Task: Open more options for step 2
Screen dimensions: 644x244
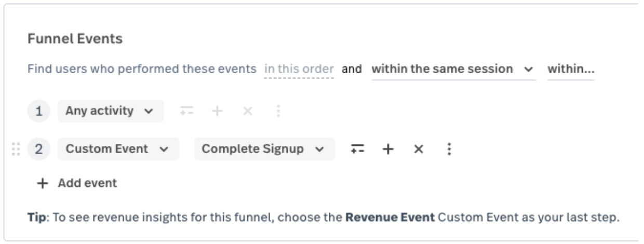Action: pos(449,149)
